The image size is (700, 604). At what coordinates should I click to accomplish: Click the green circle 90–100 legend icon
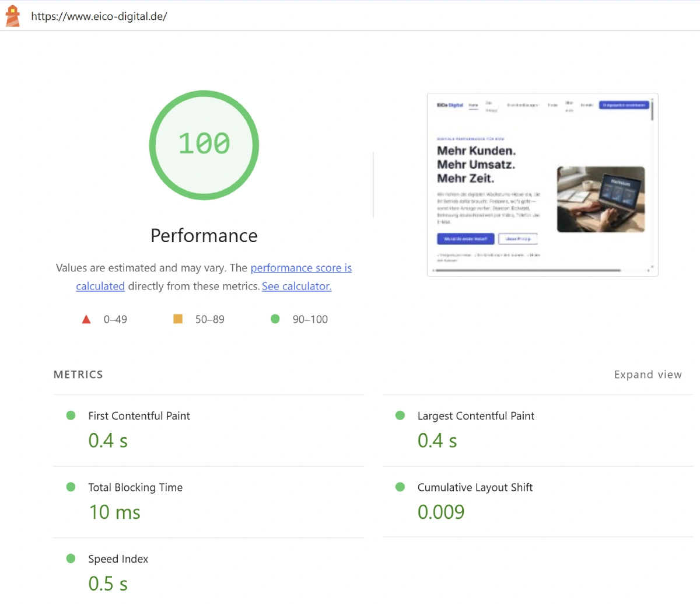(x=275, y=319)
